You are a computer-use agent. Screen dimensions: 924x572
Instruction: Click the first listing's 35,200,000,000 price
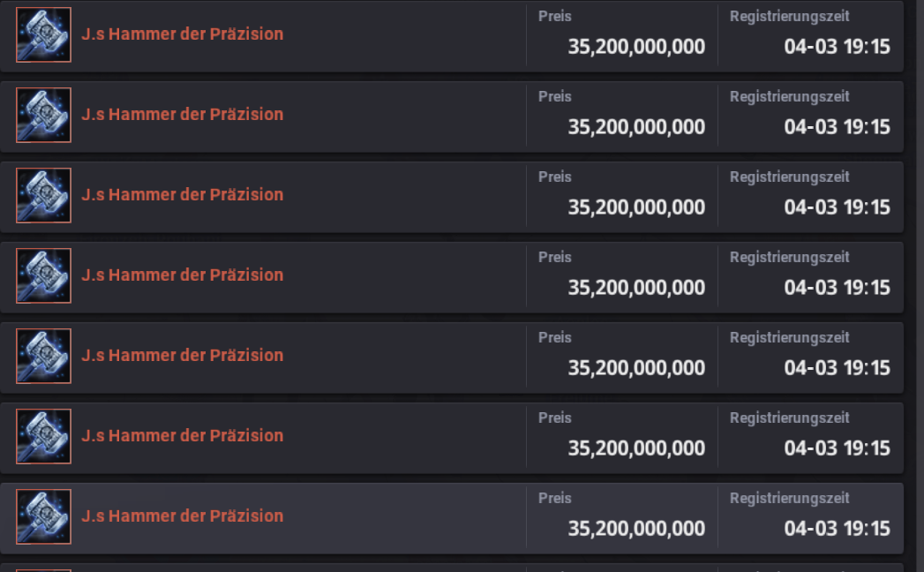636,47
